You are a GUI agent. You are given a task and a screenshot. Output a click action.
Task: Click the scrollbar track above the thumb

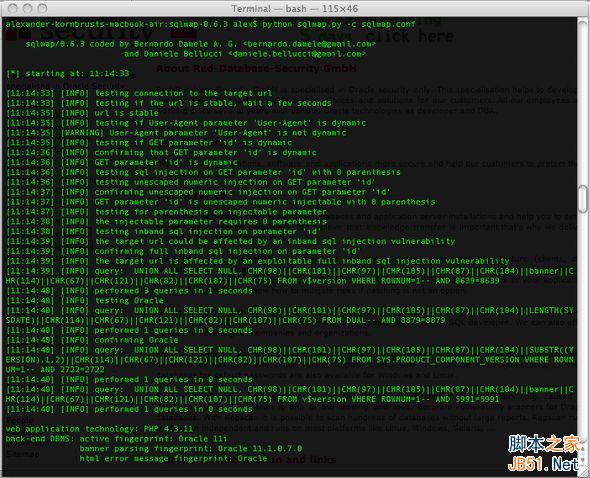583,102
